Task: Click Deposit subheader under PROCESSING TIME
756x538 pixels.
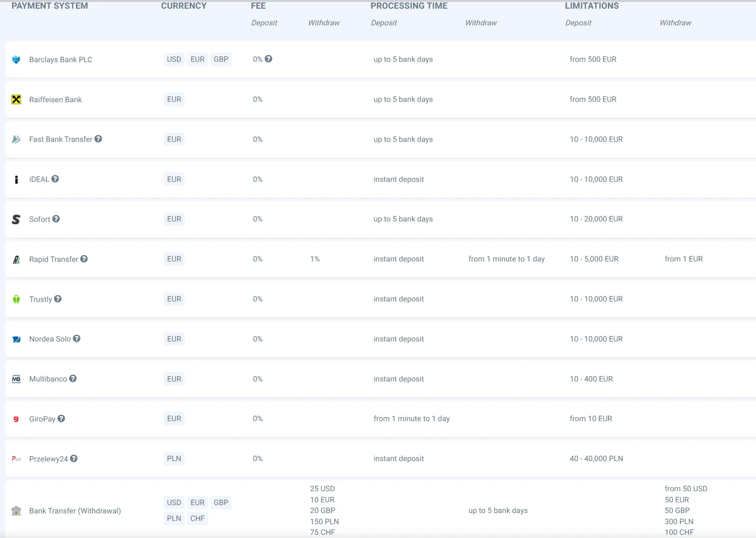Action: tap(384, 23)
